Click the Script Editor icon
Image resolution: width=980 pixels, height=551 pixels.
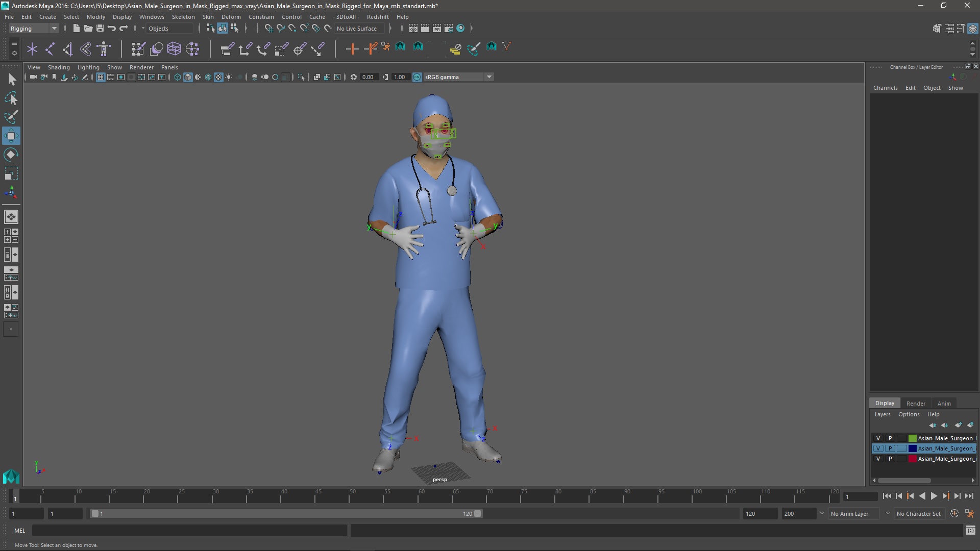tap(971, 531)
